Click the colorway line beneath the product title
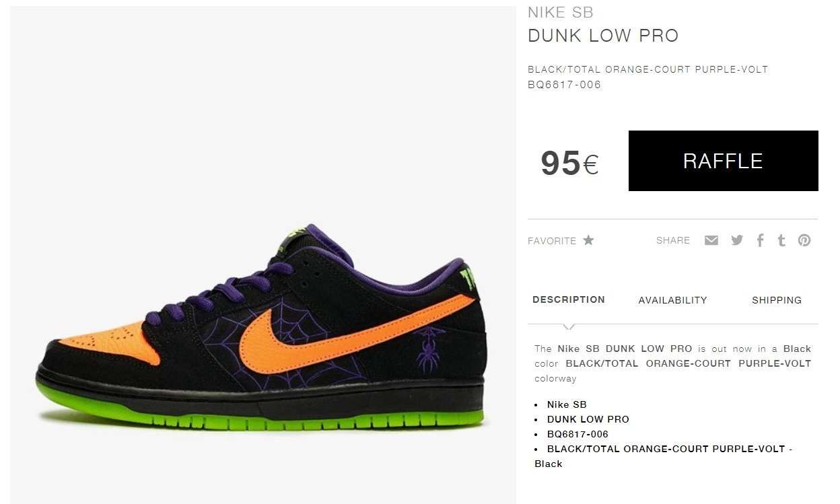This screenshot has width=840, height=504. pyautogui.click(x=647, y=69)
